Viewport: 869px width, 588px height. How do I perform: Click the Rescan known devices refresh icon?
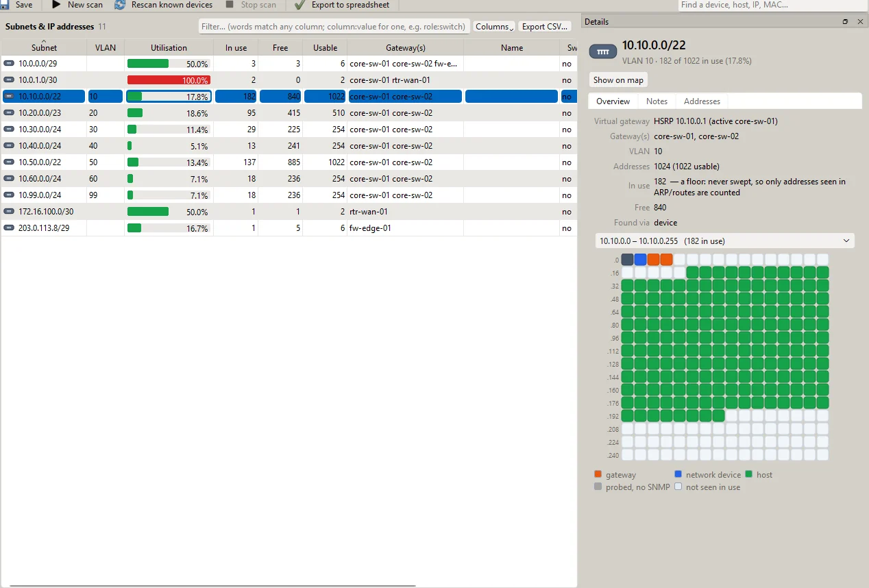coord(120,4)
